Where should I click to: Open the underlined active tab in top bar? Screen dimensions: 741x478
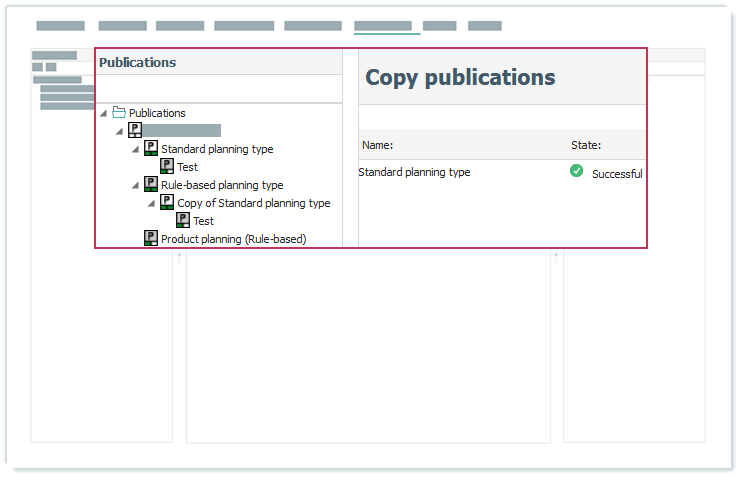coord(382,26)
